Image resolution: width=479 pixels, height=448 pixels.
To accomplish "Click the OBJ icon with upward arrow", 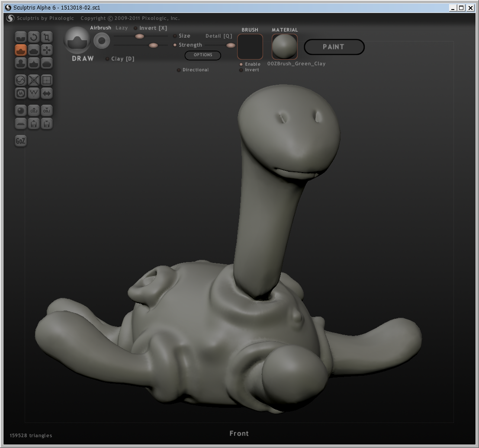I will 34,111.
